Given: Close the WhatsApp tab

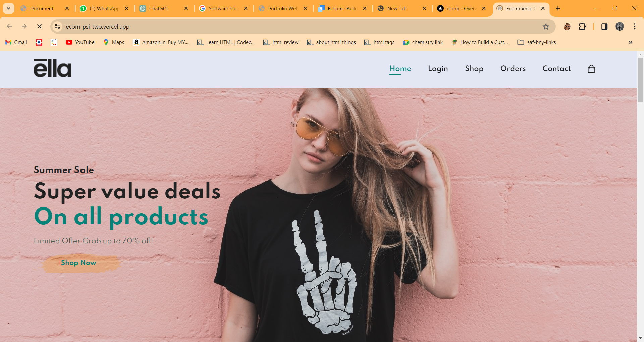Looking at the screenshot, I should pos(126,9).
